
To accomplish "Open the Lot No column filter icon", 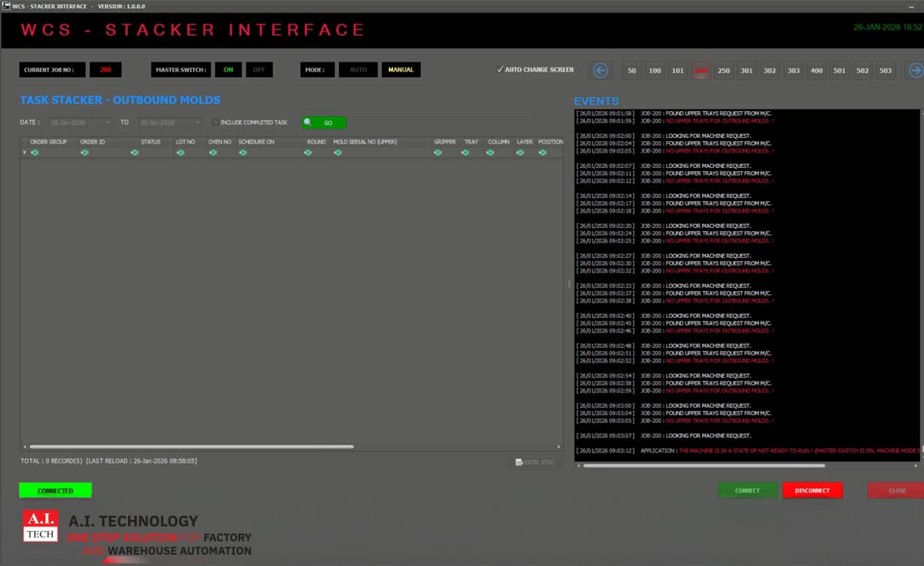I will point(180,152).
